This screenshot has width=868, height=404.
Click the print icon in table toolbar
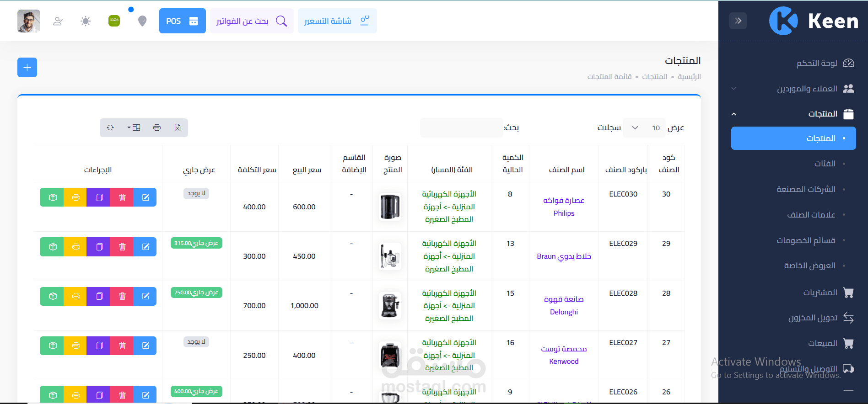coord(157,128)
